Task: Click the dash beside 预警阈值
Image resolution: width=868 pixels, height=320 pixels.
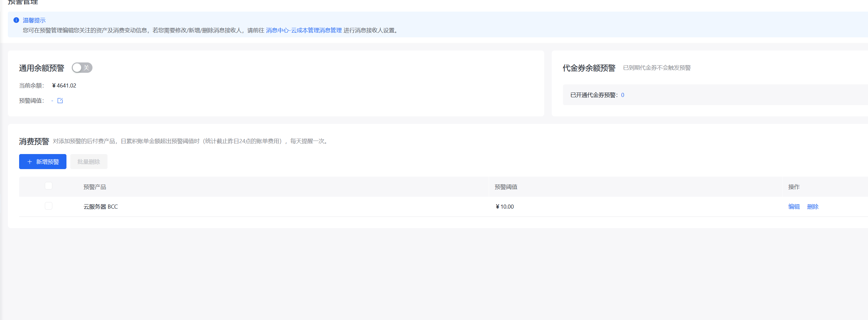Action: 53,100
